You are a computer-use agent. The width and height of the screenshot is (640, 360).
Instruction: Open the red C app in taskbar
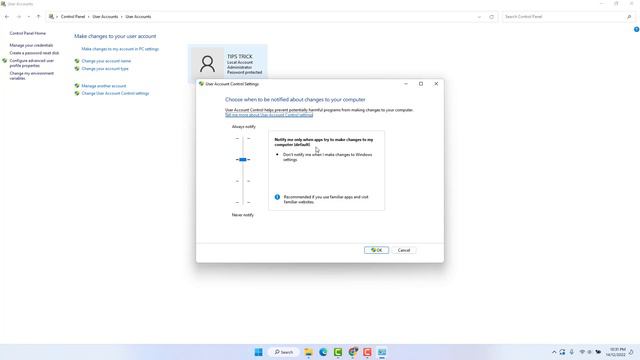point(367,352)
